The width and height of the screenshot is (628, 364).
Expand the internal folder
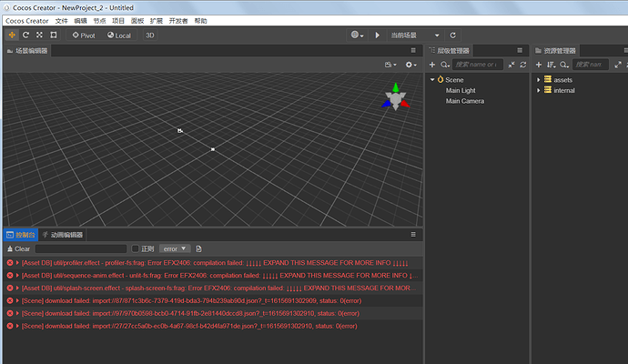(538, 90)
